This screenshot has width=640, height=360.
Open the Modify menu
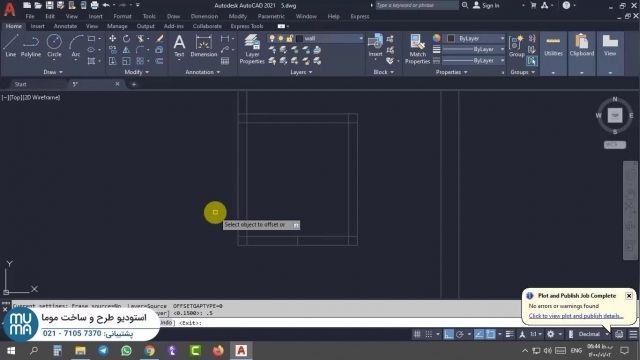click(x=238, y=16)
